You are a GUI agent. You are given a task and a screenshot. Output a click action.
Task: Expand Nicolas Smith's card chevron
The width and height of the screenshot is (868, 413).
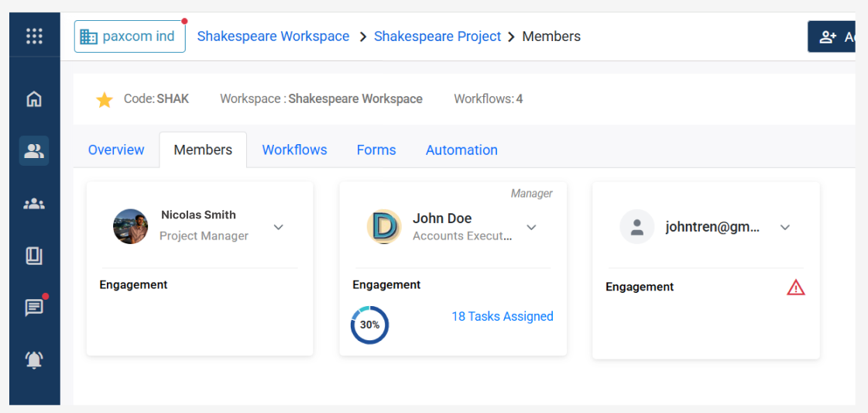(x=279, y=227)
